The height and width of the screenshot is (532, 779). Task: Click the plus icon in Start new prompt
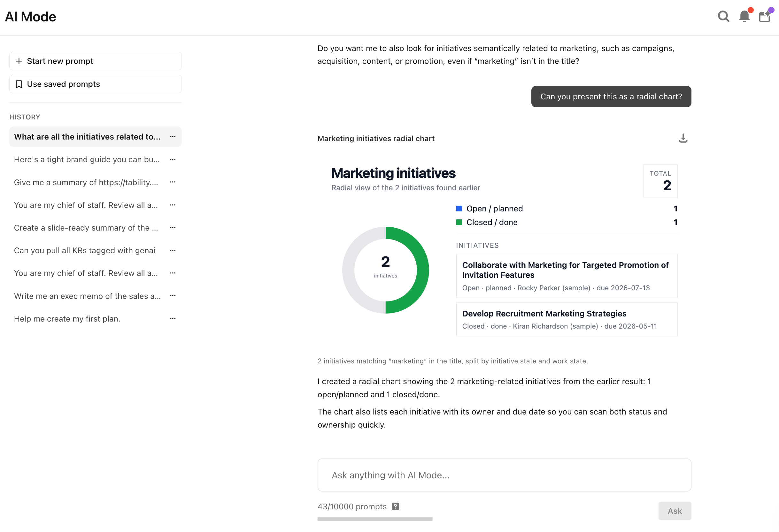[x=19, y=61]
